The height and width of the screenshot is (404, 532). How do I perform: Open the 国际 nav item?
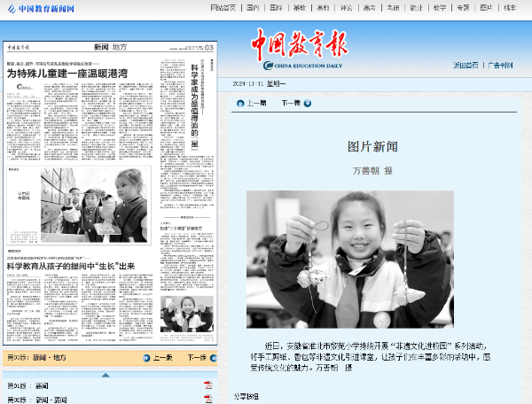tap(276, 8)
